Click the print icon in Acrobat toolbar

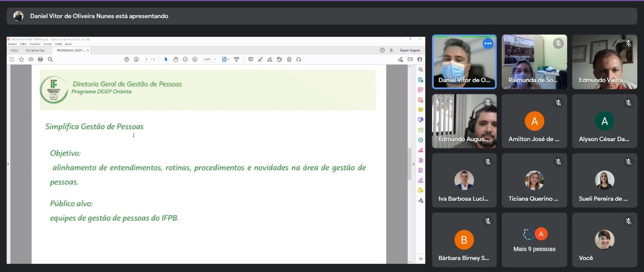40,59
